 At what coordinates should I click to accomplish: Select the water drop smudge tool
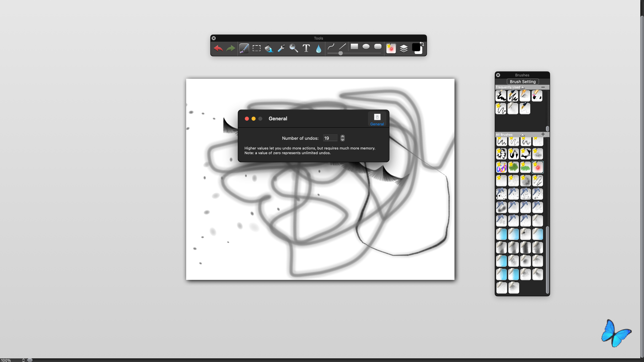(x=318, y=49)
